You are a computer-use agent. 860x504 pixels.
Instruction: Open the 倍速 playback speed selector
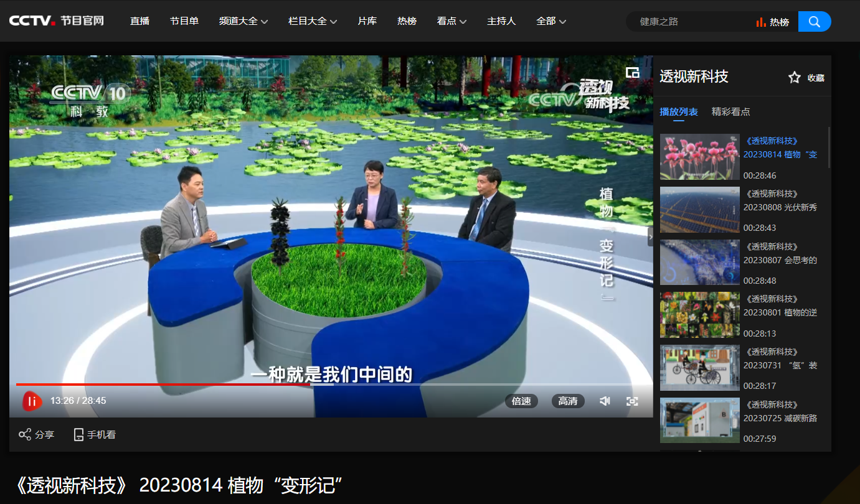521,401
